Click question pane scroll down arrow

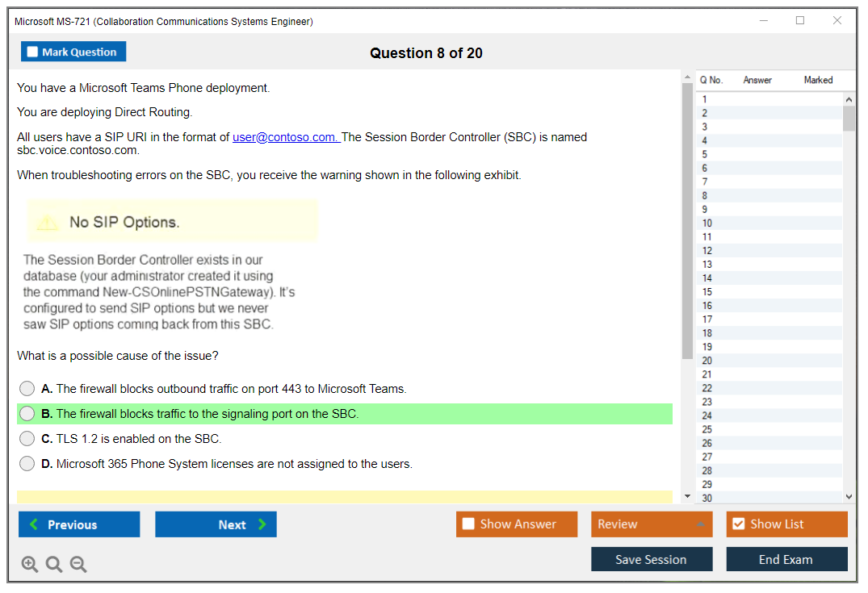click(687, 496)
